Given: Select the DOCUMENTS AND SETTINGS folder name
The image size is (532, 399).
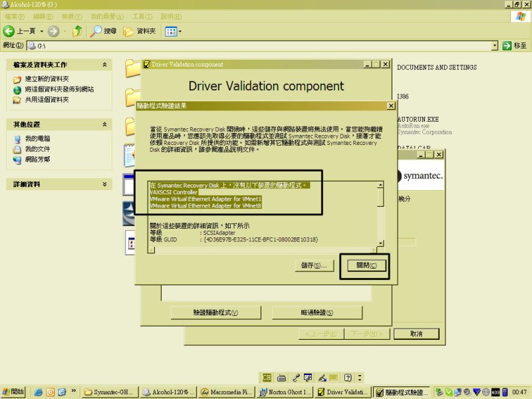Looking at the screenshot, I should click(x=437, y=67).
